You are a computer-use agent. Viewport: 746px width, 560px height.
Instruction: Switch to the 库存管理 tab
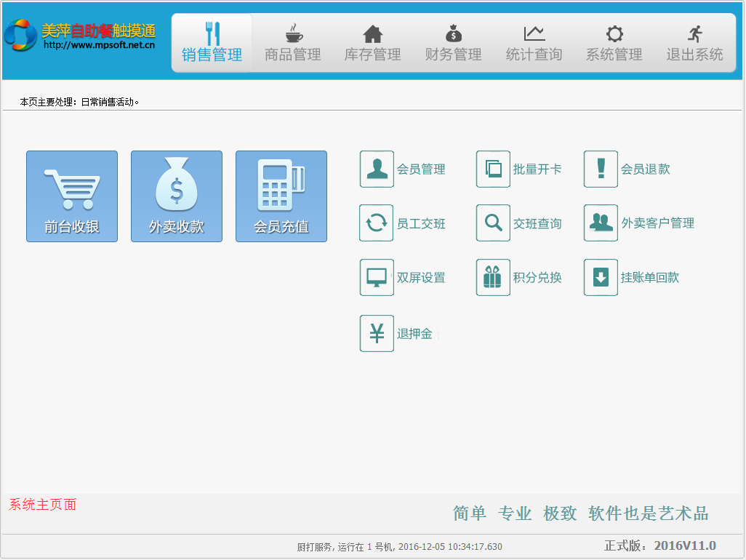pos(372,44)
